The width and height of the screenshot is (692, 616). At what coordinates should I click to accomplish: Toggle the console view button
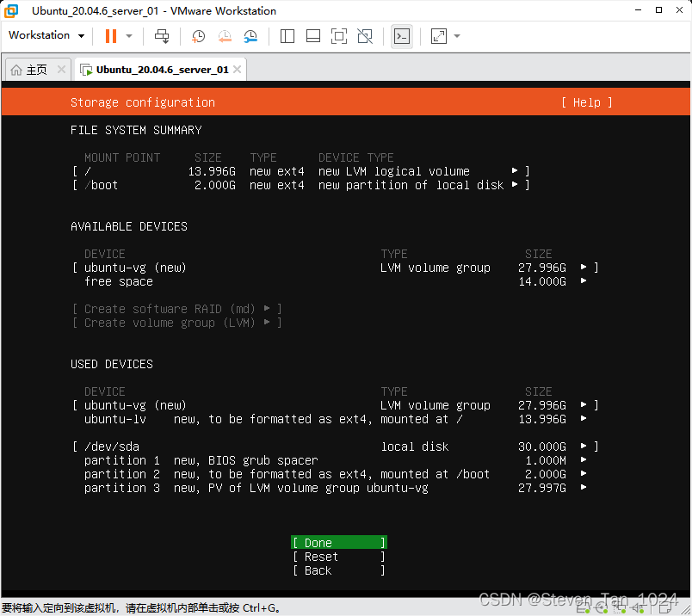(402, 36)
